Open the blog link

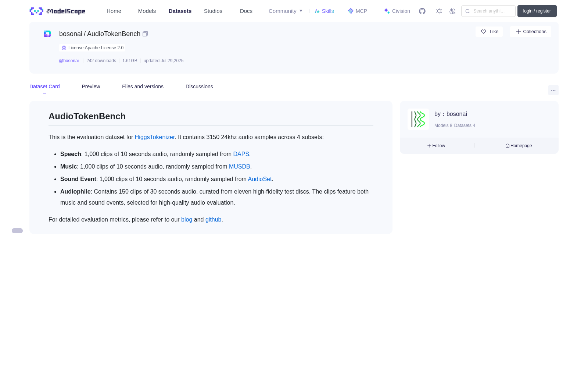pos(187,219)
